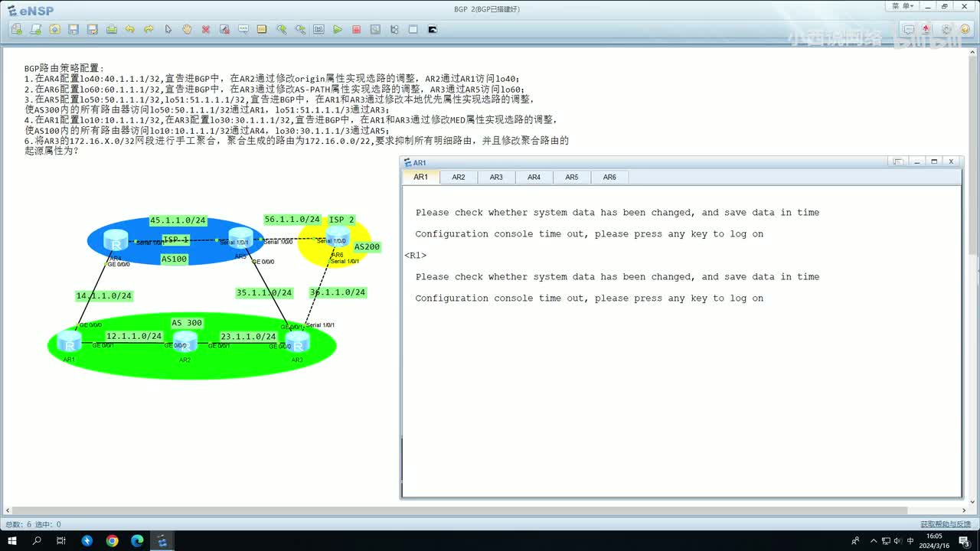The width and height of the screenshot is (980, 551).
Task: Click the show all interfaces icon
Action: click(394, 29)
